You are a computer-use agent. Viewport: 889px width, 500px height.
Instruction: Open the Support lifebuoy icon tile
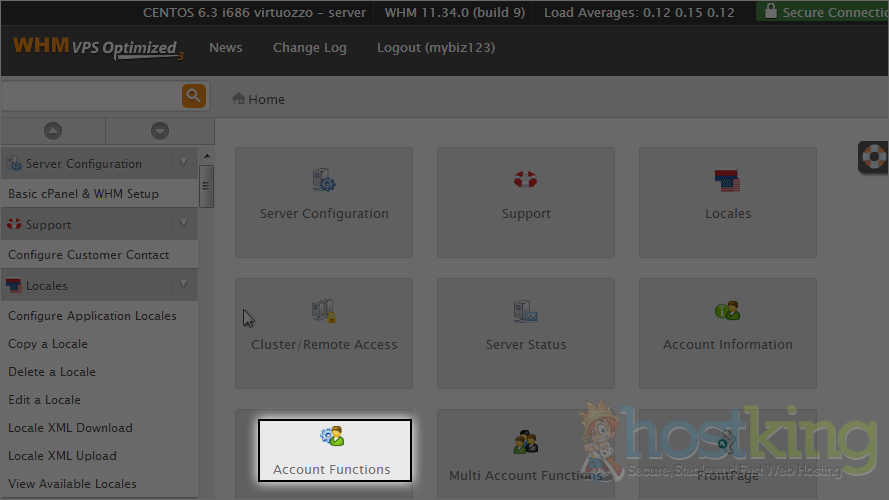click(x=526, y=202)
